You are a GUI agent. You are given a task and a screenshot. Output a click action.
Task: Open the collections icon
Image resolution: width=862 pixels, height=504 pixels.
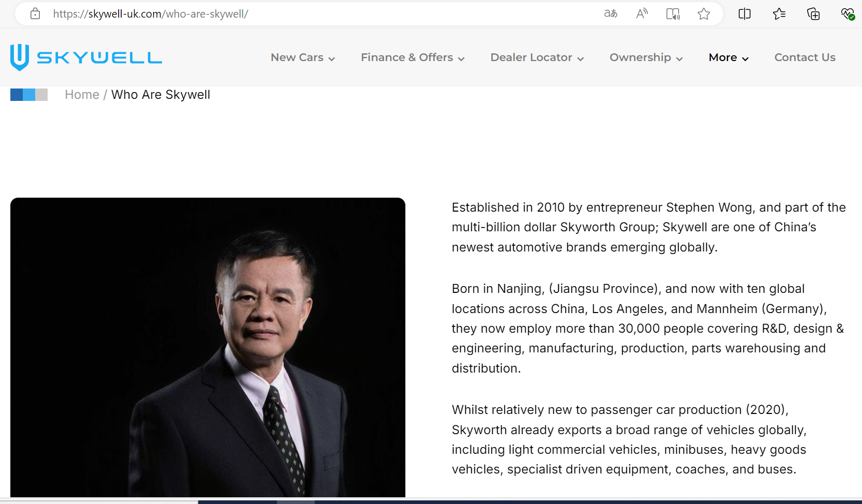tap(813, 14)
